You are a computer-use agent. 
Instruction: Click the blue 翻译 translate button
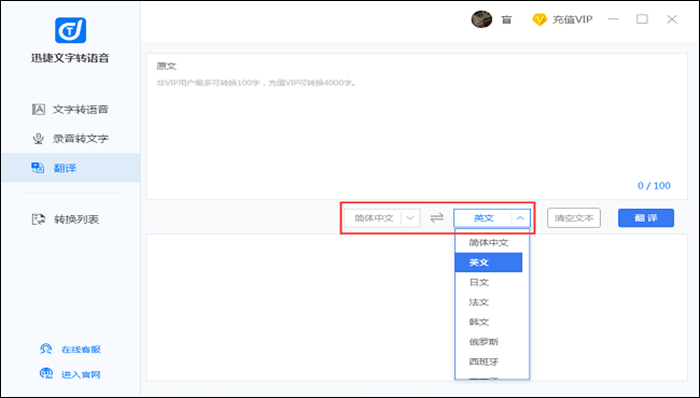click(646, 218)
